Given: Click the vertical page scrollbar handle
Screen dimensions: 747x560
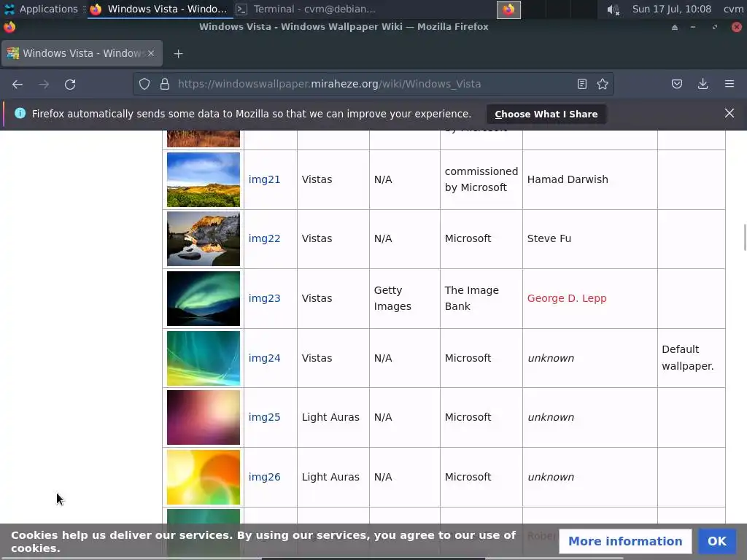Looking at the screenshot, I should coord(744,236).
